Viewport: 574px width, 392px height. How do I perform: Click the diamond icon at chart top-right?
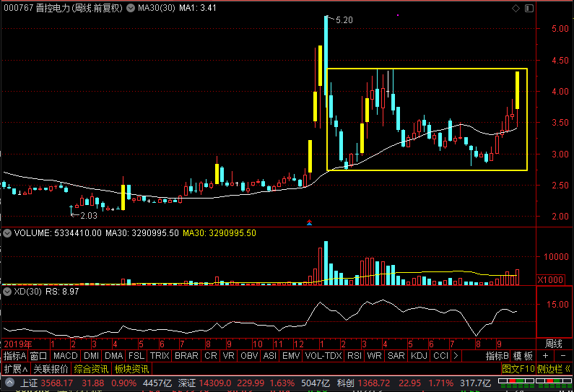click(x=516, y=8)
